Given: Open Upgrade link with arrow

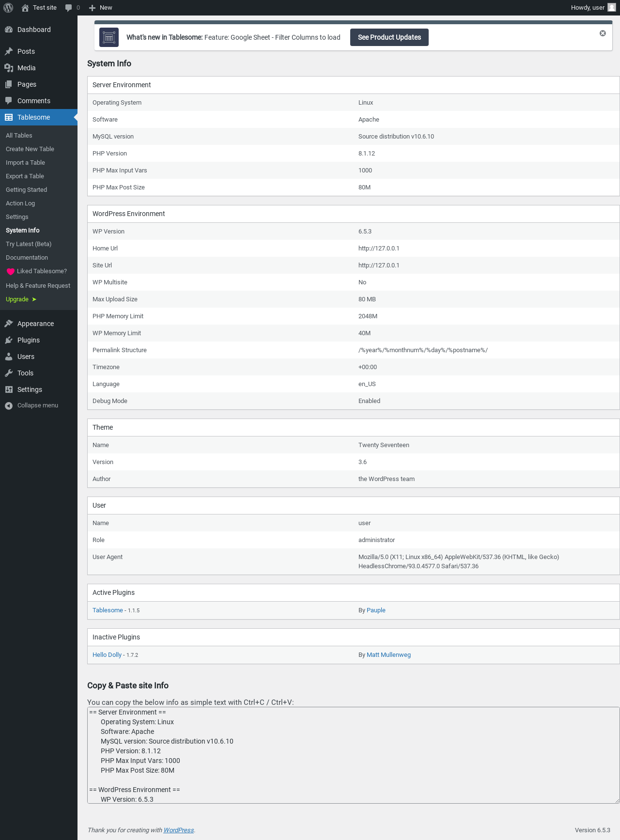Looking at the screenshot, I should click(x=21, y=299).
